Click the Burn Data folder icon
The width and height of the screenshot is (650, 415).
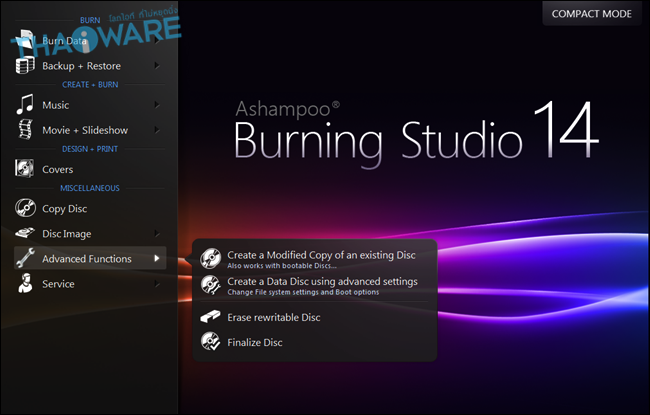(24, 41)
